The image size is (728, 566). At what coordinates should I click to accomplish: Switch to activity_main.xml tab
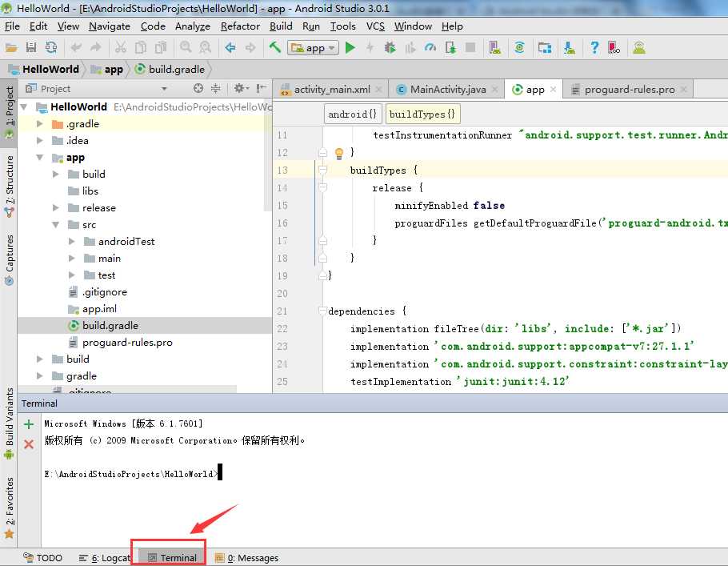click(x=331, y=90)
